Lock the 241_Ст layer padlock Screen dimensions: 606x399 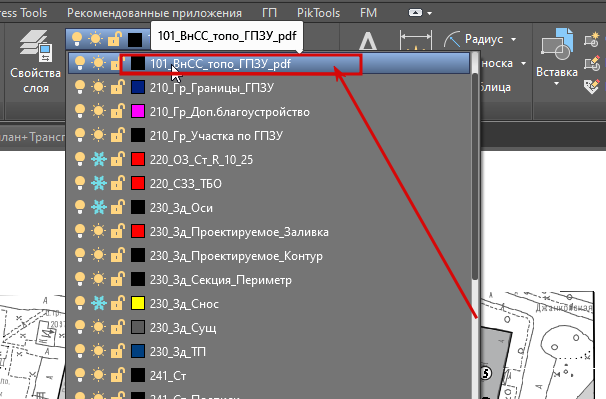tap(117, 375)
